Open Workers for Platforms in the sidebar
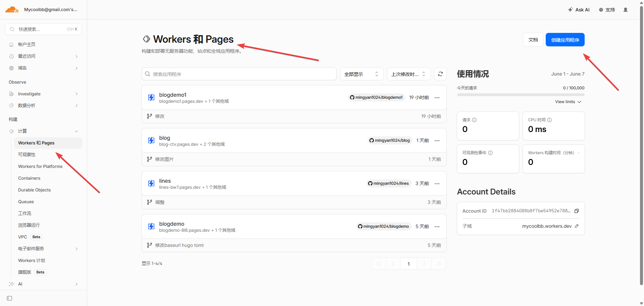This screenshot has width=644, height=306. click(40, 166)
